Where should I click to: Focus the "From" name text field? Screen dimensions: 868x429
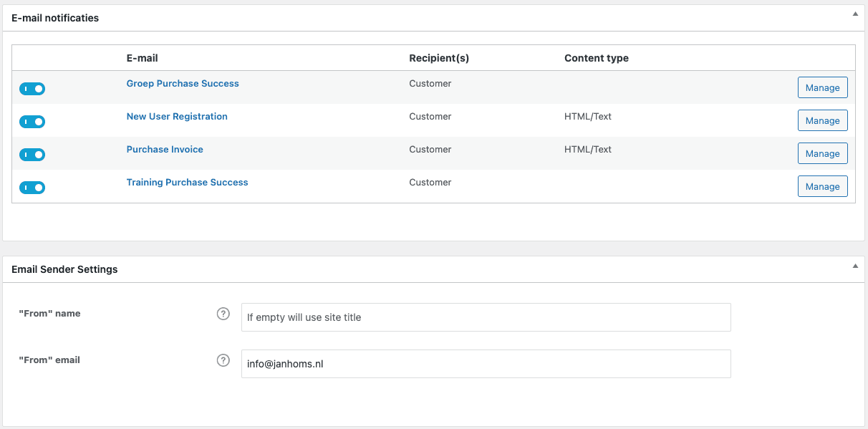pos(486,317)
